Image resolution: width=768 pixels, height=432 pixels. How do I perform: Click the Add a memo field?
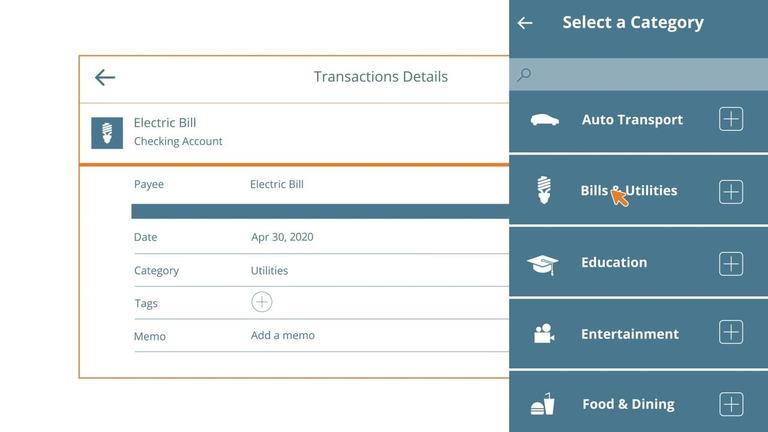(x=283, y=336)
